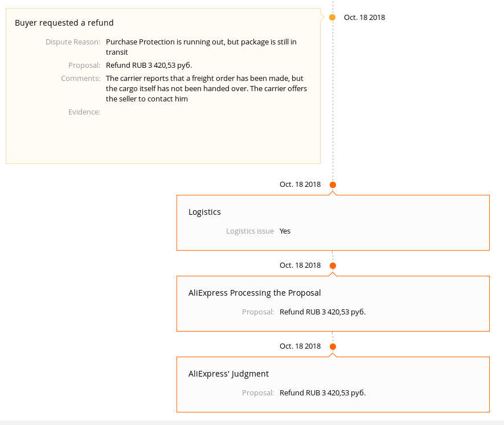Select the orange dot above AliExpress' Judgment card
Viewport: 504px width, 425px height.
[333, 346]
